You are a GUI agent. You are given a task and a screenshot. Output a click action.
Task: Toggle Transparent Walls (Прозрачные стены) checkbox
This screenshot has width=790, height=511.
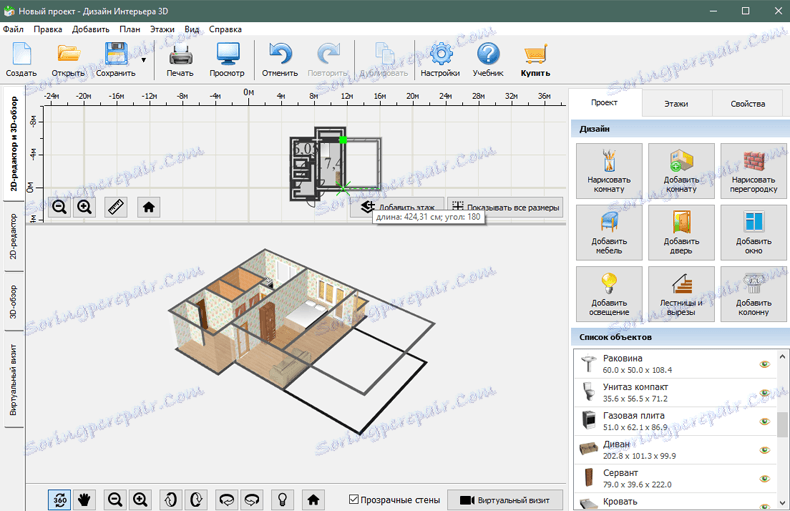coord(354,499)
